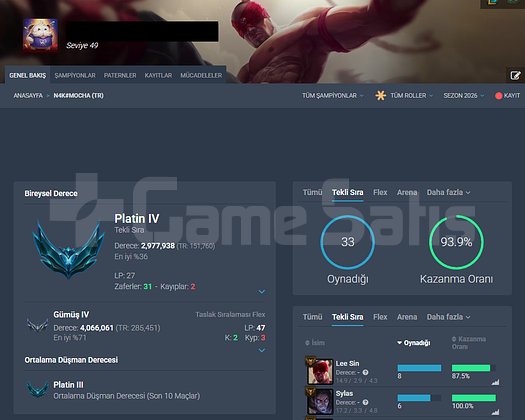
Task: Open the Sezon 2026 dropdown
Action: coord(464,95)
